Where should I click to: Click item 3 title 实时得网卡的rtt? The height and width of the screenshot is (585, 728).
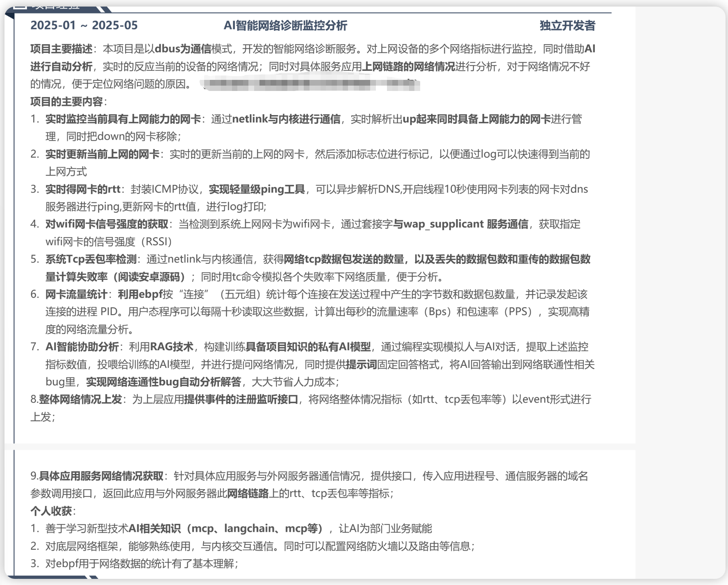(83, 189)
